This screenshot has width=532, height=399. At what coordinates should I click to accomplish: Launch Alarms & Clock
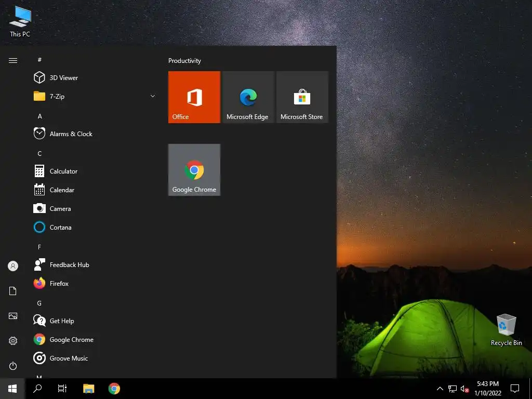pos(95,134)
